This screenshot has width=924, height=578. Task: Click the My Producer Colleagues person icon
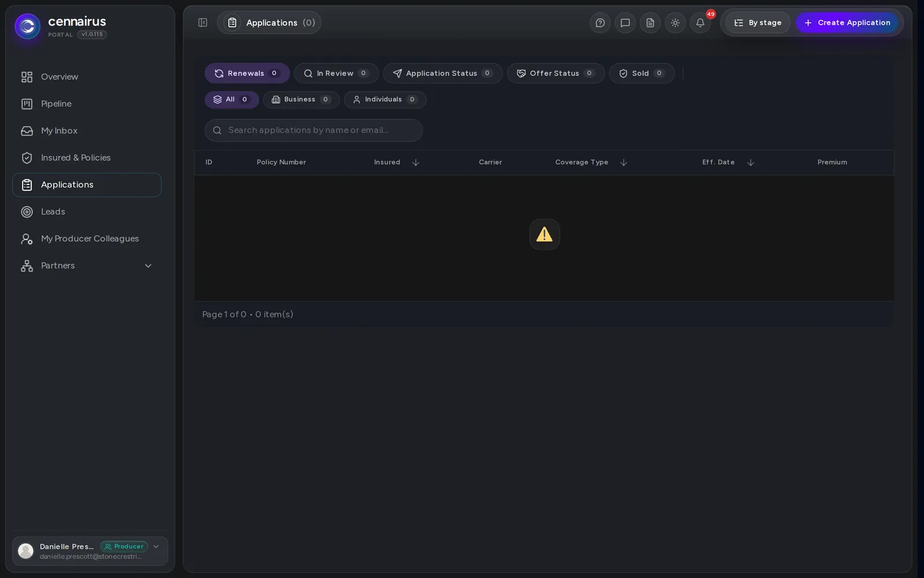pos(27,239)
